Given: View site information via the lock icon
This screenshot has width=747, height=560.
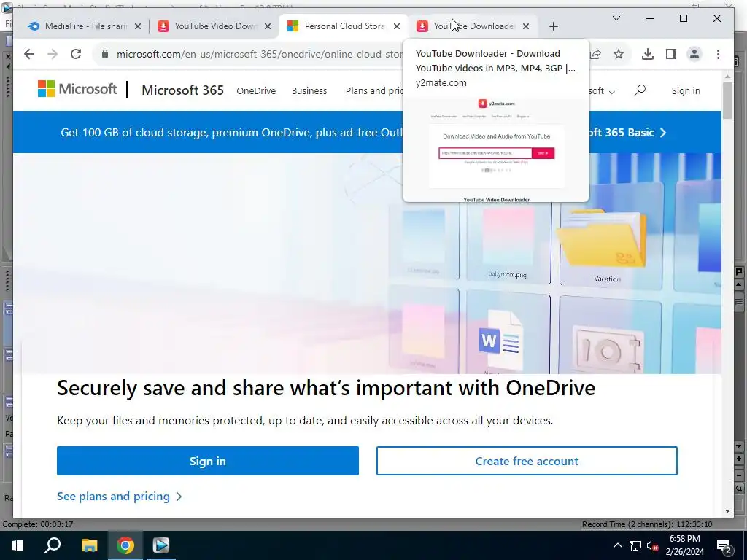Looking at the screenshot, I should point(105,54).
